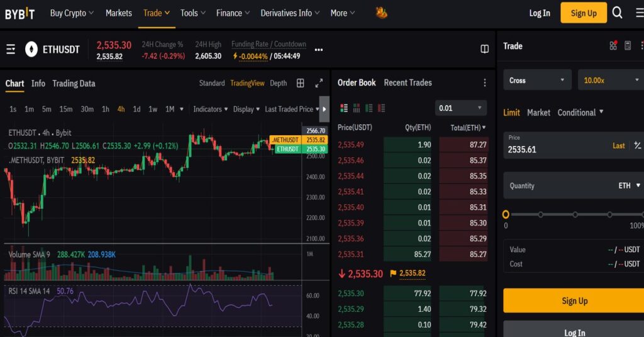Image resolution: width=644 pixels, height=337 pixels.
Task: Open the quantity ETH unit dropdown
Action: 629,186
